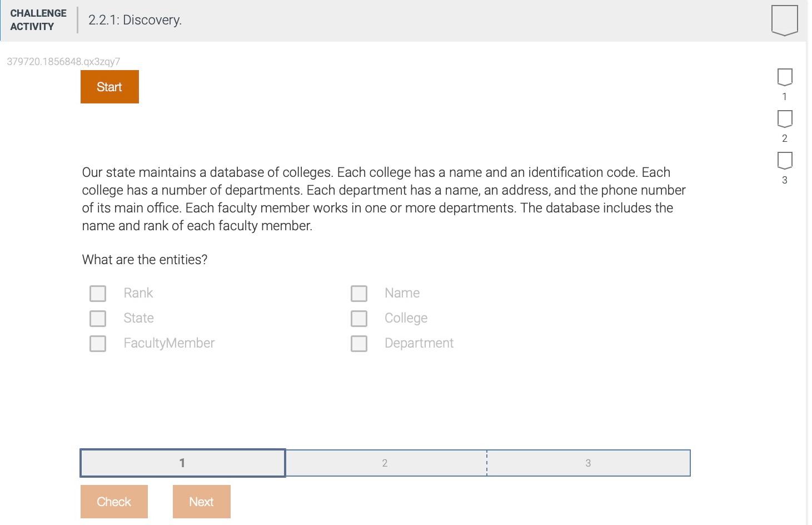Click the numeral 2 under its badge
The height and width of the screenshot is (525, 812).
pyautogui.click(x=784, y=138)
